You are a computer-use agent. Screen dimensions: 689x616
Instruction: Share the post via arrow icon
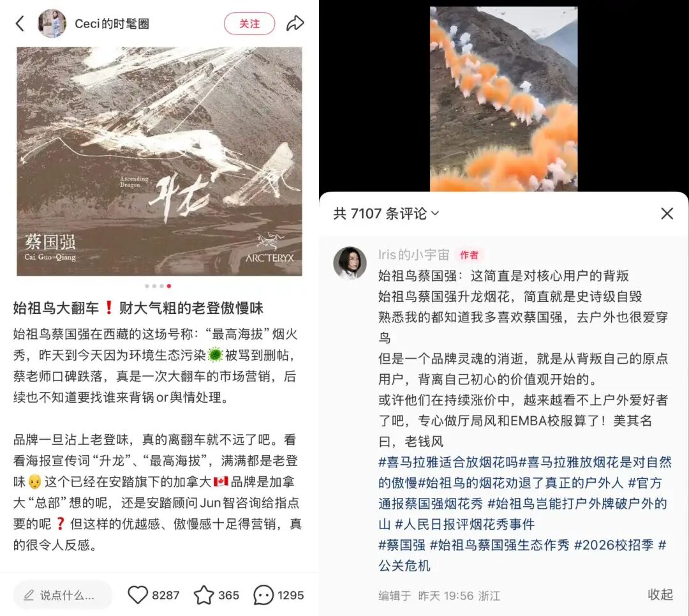tap(295, 24)
